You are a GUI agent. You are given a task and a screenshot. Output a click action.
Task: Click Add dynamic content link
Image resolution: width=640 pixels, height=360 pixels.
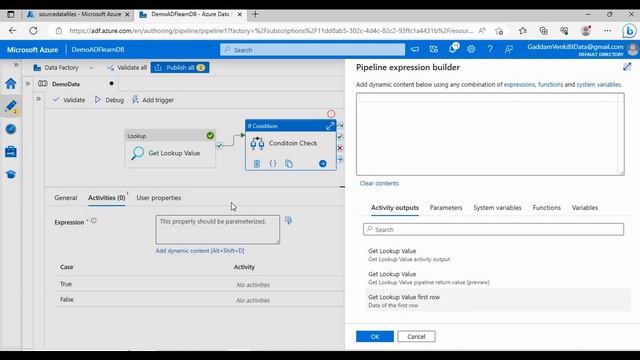[200, 251]
